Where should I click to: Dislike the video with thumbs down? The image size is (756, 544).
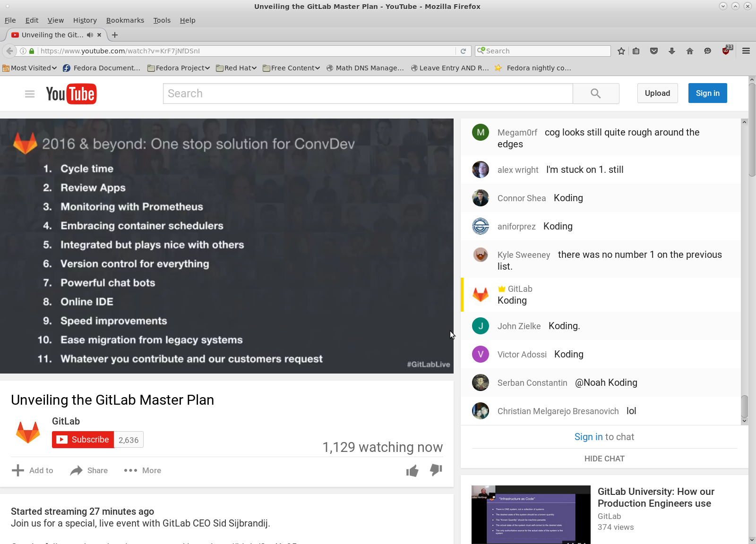point(436,470)
